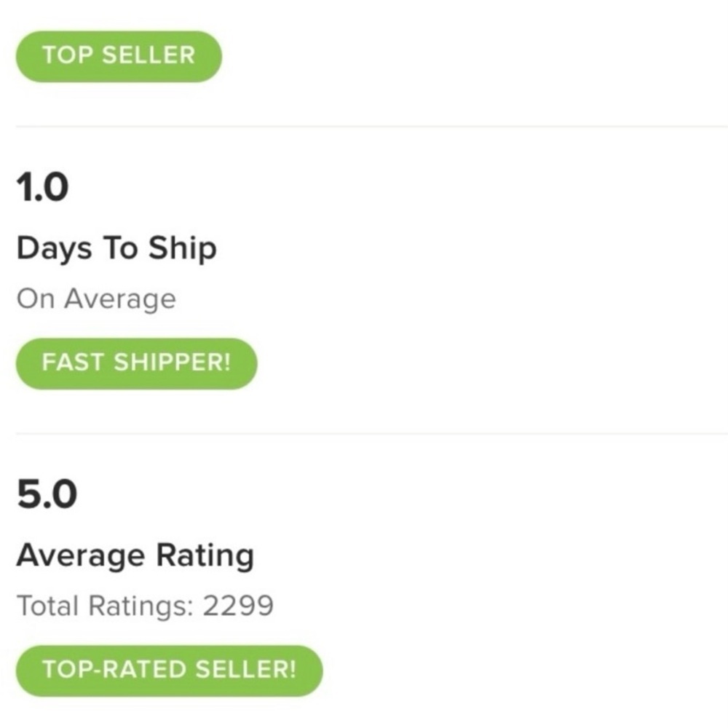Tap the FAST SHIPPER! badge

[x=136, y=363]
